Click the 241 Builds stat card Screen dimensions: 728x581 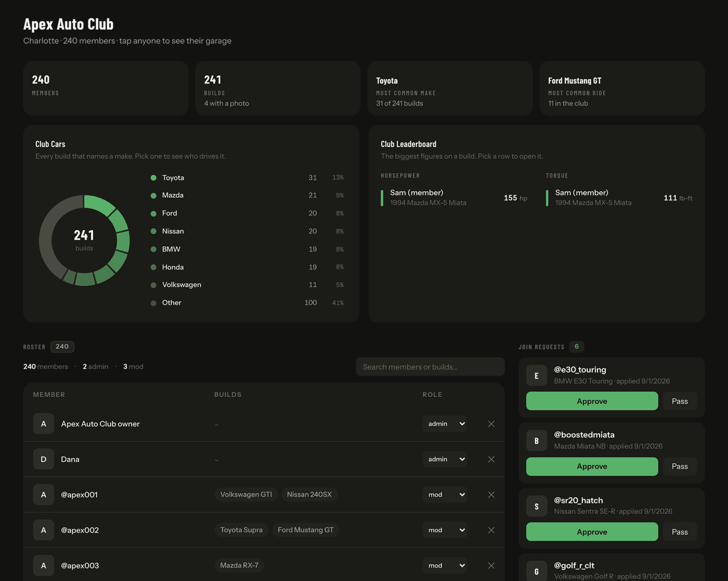point(278,88)
